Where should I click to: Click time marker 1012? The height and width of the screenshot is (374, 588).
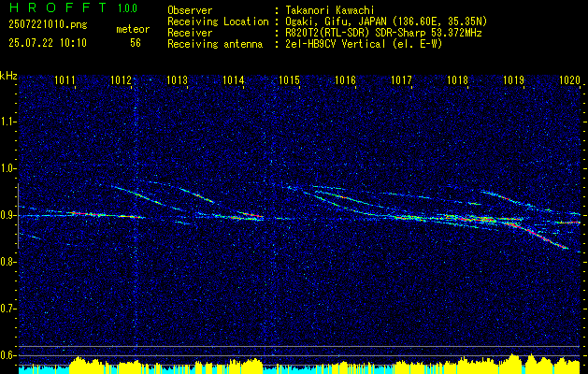click(122, 79)
